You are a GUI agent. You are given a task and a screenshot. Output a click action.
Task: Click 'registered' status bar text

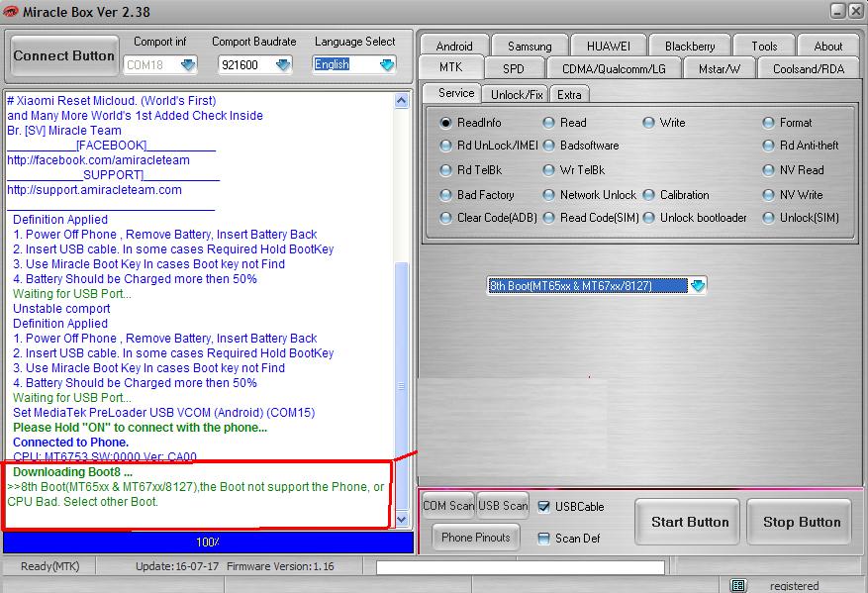(x=794, y=585)
